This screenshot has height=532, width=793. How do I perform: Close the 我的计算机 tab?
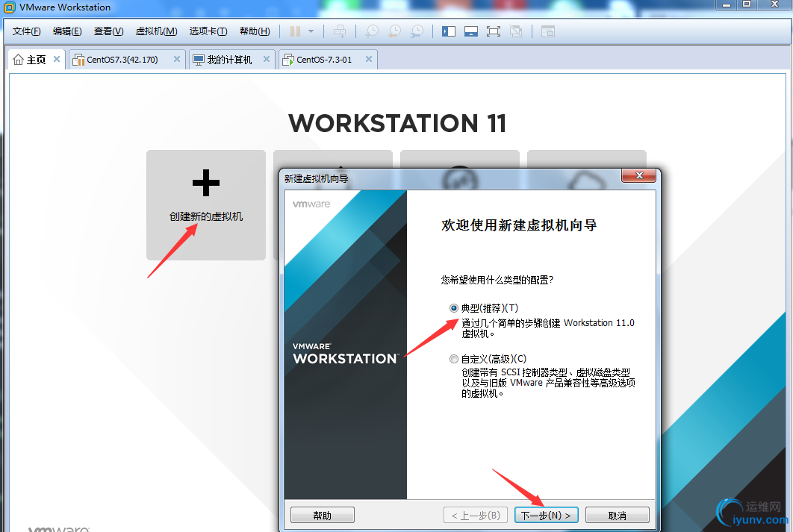tap(266, 59)
